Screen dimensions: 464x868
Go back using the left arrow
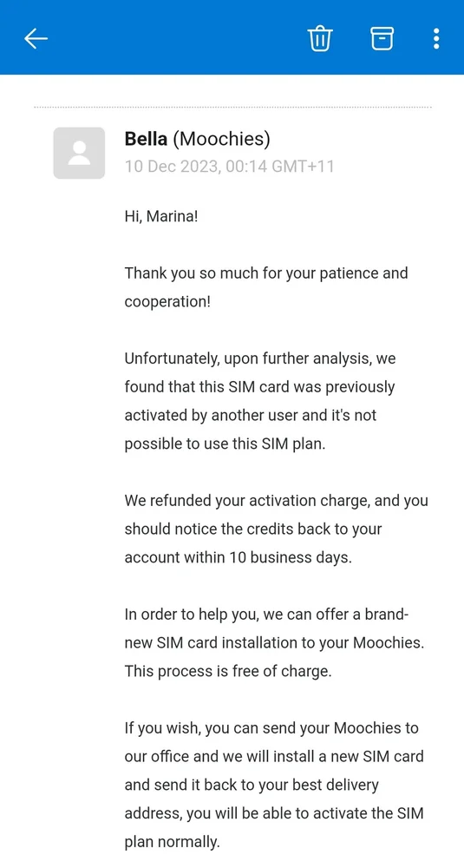coord(36,39)
